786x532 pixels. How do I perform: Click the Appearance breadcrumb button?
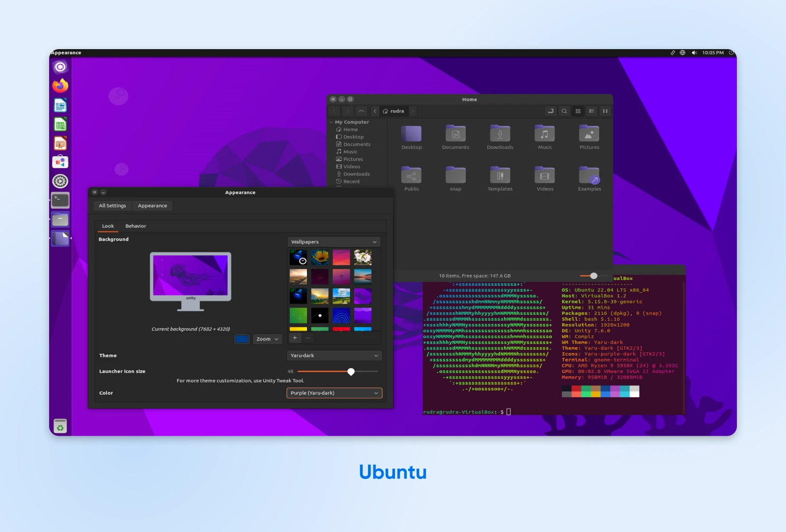[152, 206]
